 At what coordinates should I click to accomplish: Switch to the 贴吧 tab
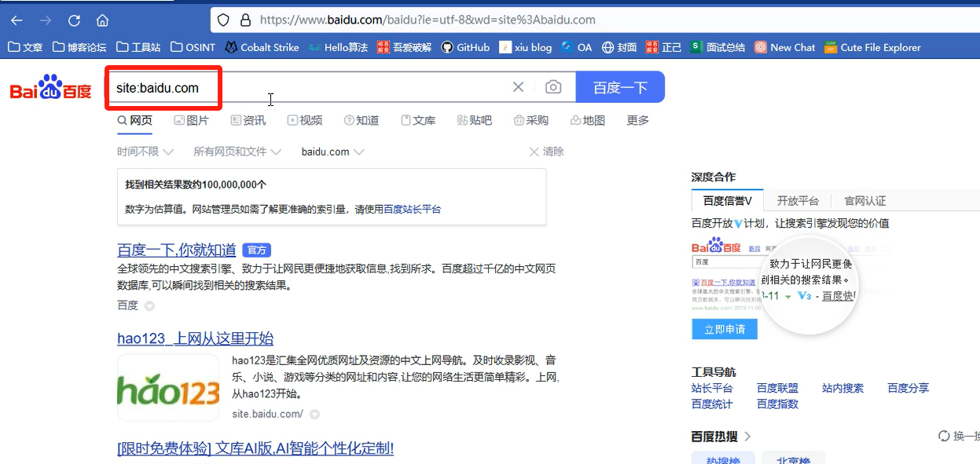474,120
